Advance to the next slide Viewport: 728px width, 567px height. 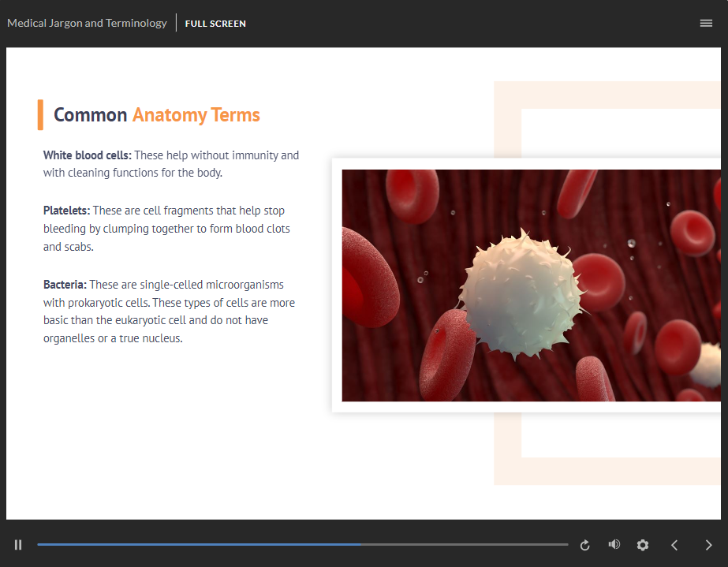click(x=708, y=545)
